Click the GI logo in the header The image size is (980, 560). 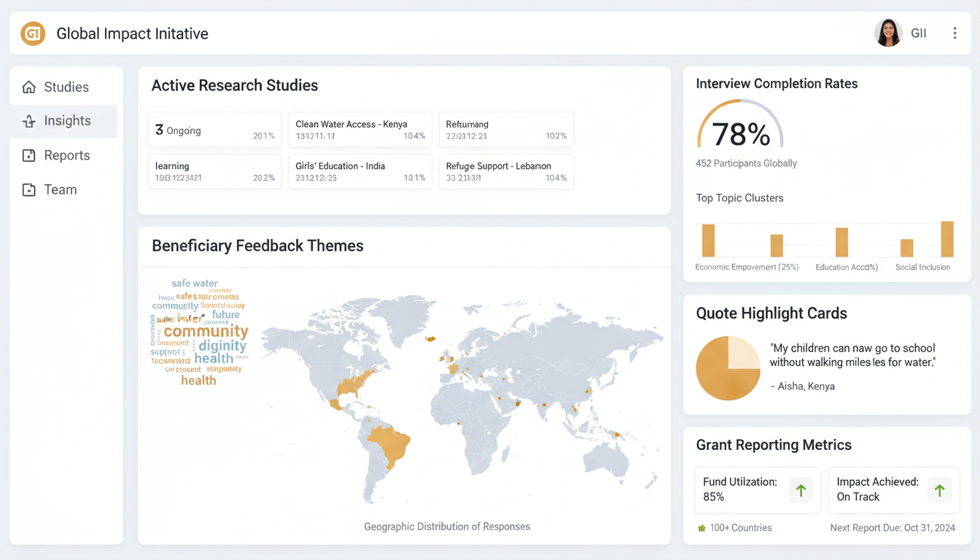point(32,33)
